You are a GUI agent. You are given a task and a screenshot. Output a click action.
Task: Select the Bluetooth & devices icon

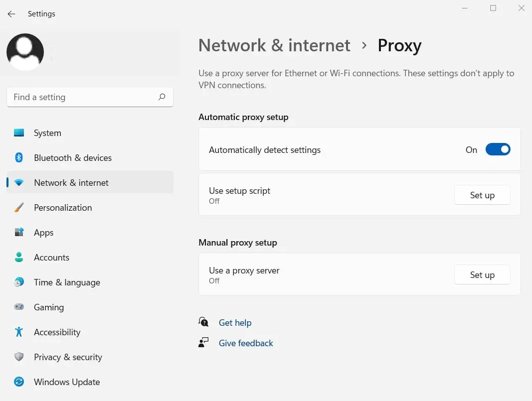pos(19,158)
